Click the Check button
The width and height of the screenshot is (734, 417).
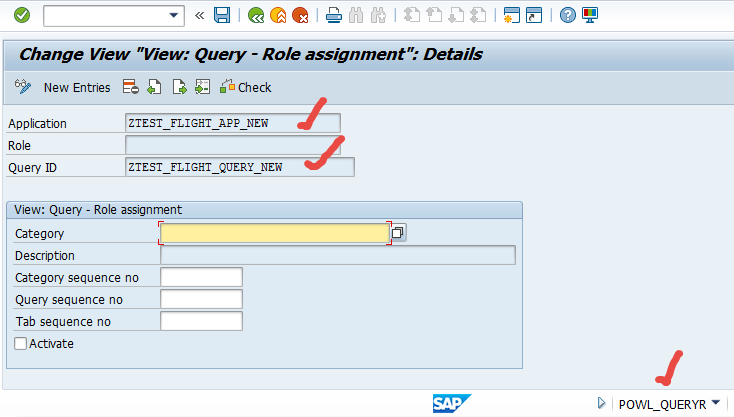[246, 88]
